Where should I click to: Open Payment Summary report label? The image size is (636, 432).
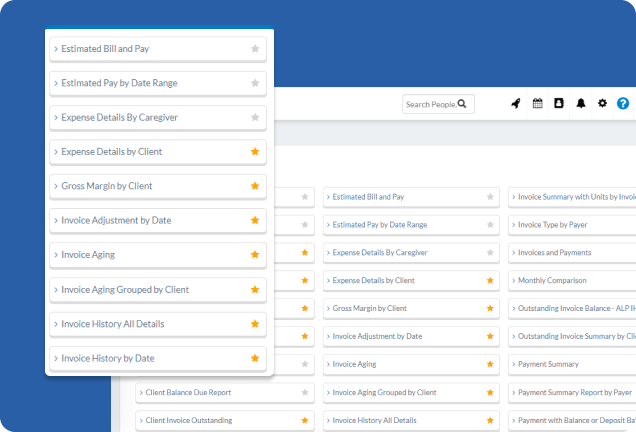click(x=548, y=364)
